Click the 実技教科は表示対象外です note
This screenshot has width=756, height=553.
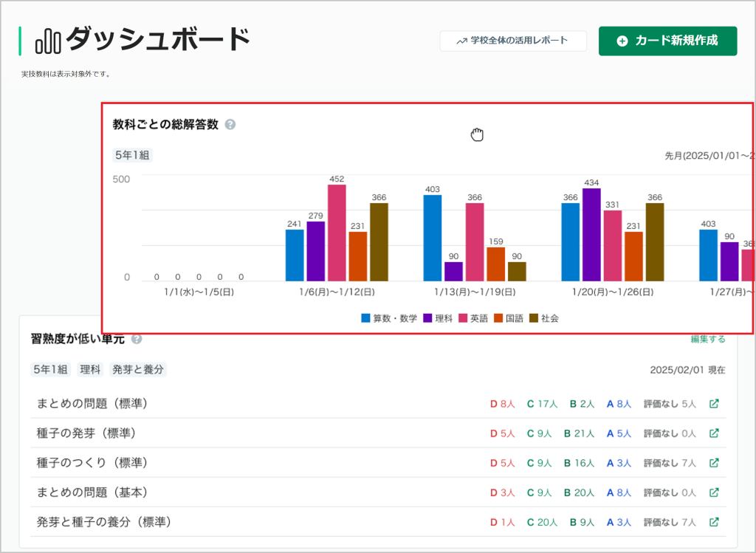click(x=66, y=75)
